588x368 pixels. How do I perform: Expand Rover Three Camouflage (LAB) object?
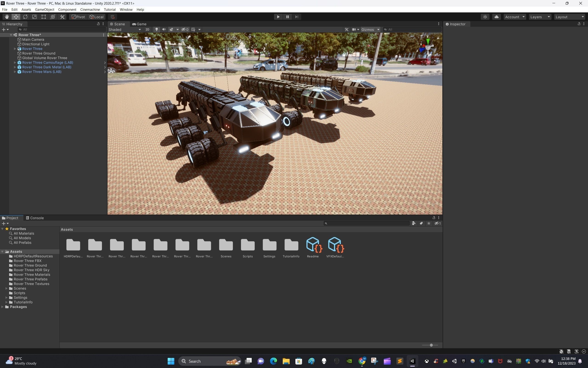(15, 63)
